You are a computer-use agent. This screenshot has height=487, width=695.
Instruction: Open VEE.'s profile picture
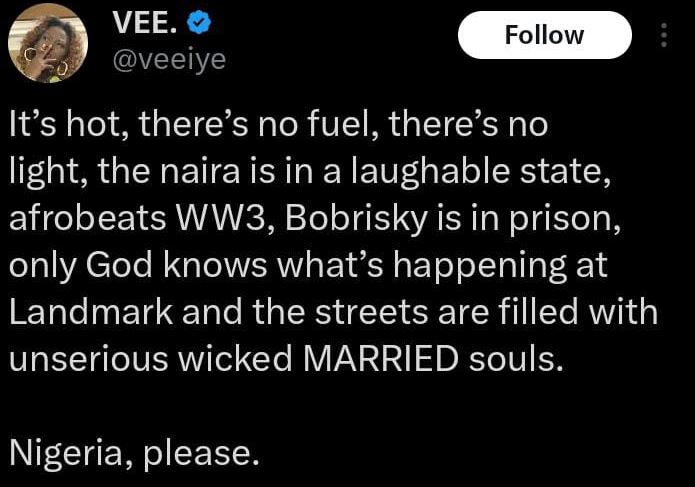point(47,43)
